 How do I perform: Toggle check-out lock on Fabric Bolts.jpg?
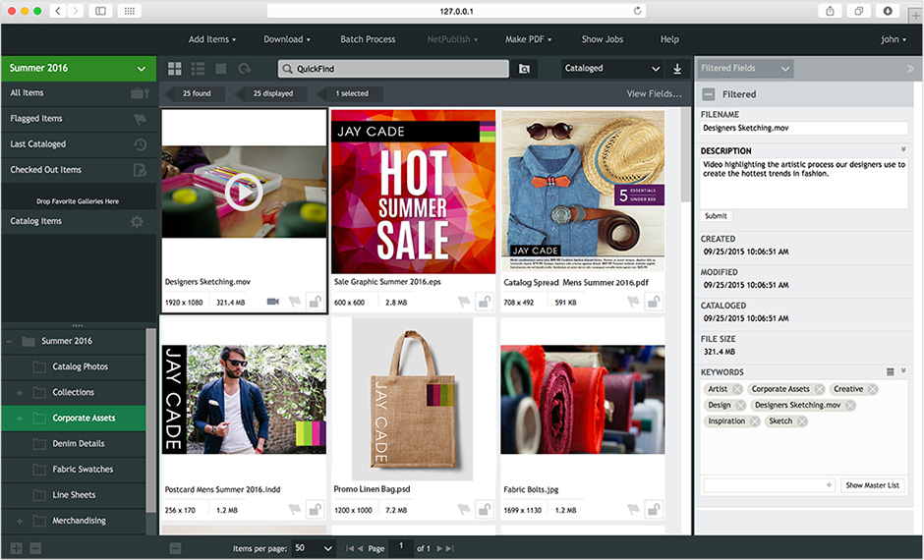pyautogui.click(x=654, y=509)
